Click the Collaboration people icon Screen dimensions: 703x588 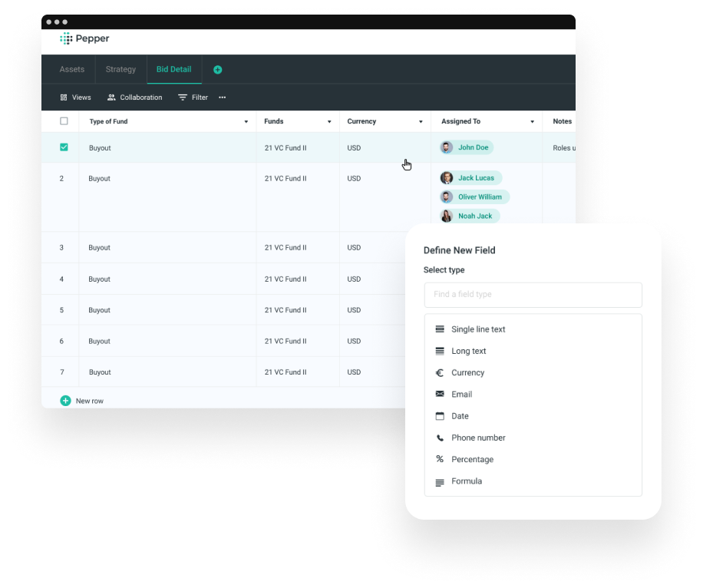pyautogui.click(x=111, y=97)
